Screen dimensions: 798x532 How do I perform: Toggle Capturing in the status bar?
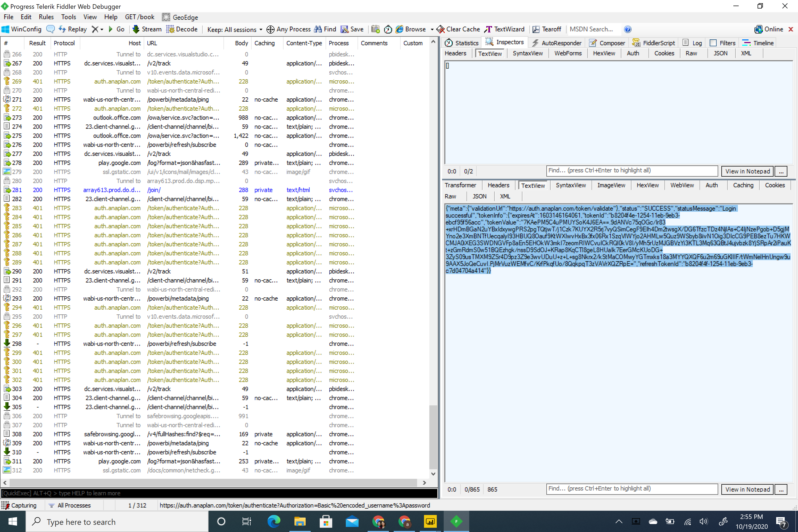pos(19,505)
